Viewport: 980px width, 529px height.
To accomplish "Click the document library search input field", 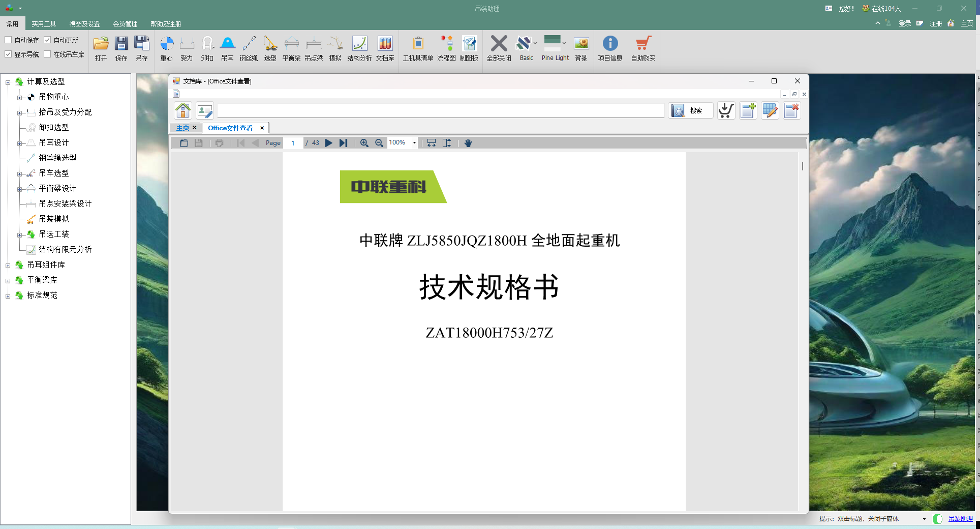I will (441, 110).
